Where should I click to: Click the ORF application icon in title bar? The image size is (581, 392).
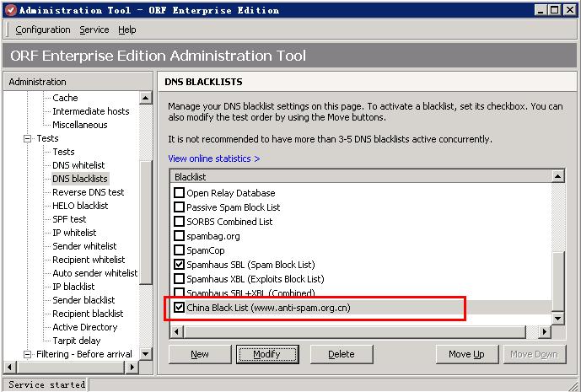click(x=10, y=10)
